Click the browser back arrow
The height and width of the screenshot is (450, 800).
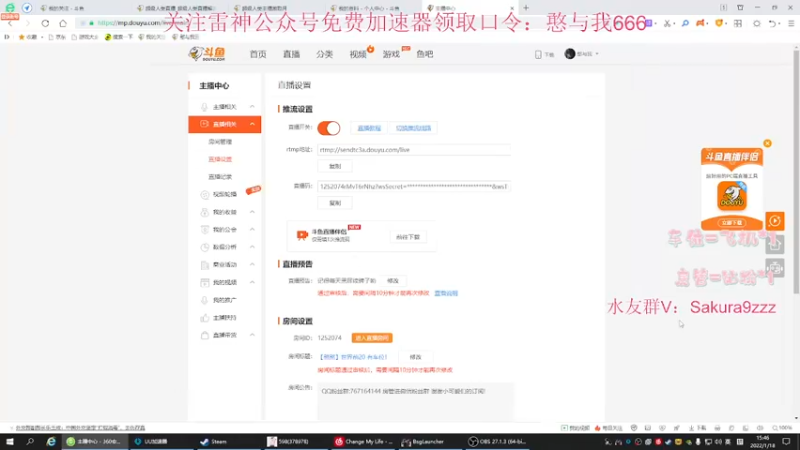(x=10, y=23)
